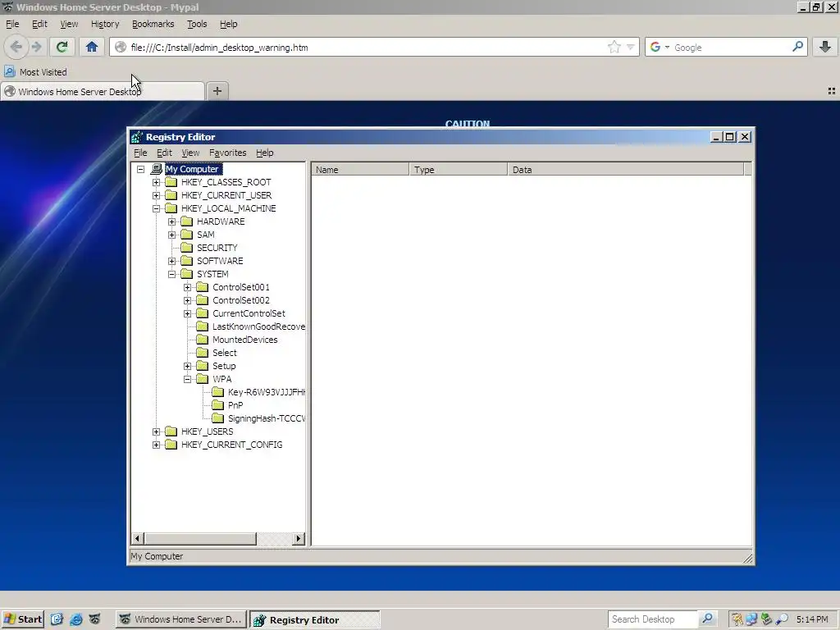Image resolution: width=840 pixels, height=630 pixels.
Task: Click the network computers tray icon
Action: pyautogui.click(x=751, y=619)
